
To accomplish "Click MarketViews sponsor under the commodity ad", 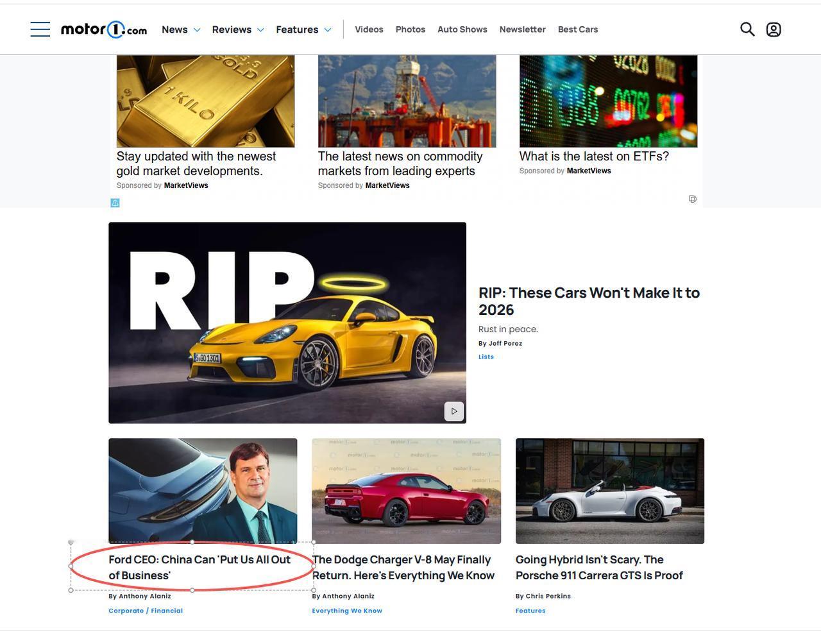I will (x=387, y=185).
